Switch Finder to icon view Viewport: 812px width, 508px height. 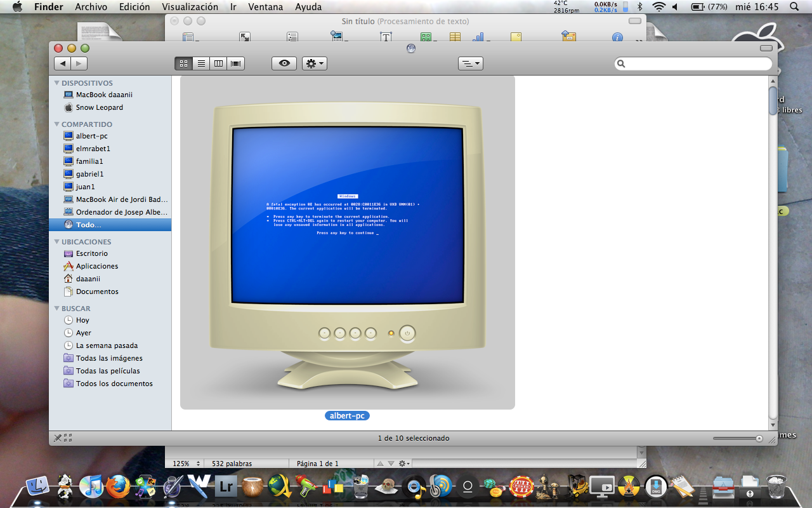click(x=183, y=63)
